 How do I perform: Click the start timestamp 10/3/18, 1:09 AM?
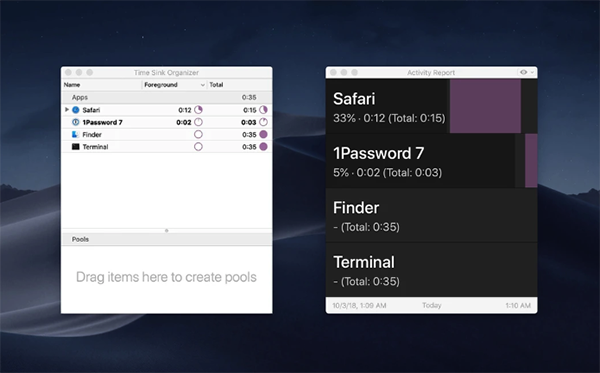(x=359, y=305)
